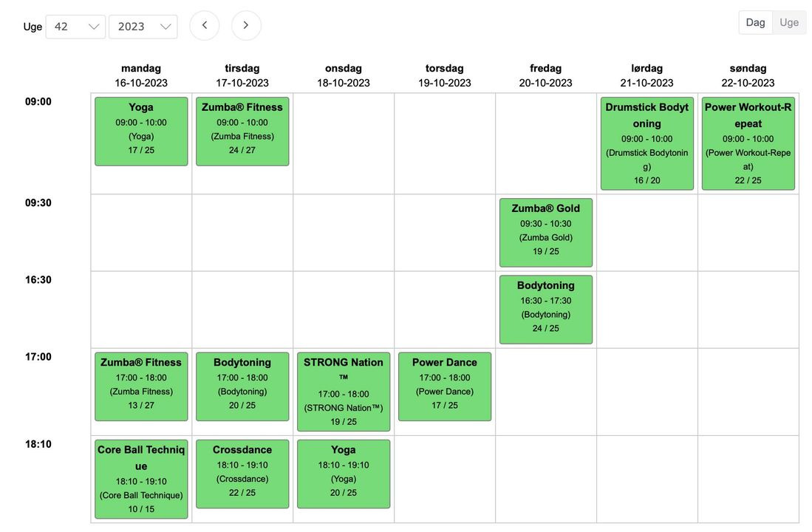Select Friday 16:30 Bodytoning class

(x=546, y=310)
